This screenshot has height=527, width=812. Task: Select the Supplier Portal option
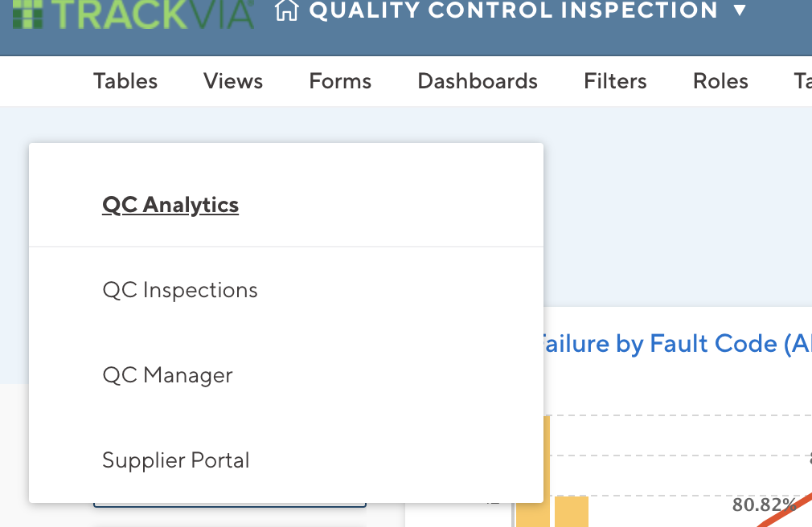pyautogui.click(x=175, y=460)
